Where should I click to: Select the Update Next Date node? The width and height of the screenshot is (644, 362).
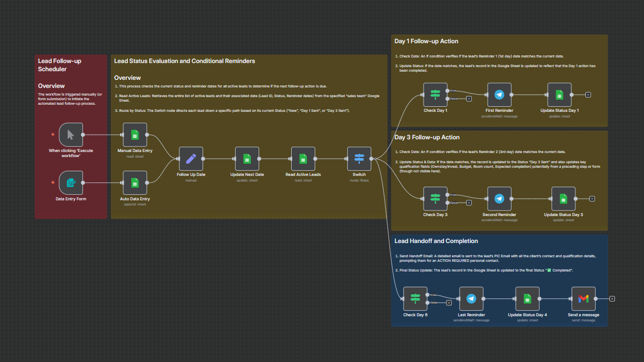(247, 159)
